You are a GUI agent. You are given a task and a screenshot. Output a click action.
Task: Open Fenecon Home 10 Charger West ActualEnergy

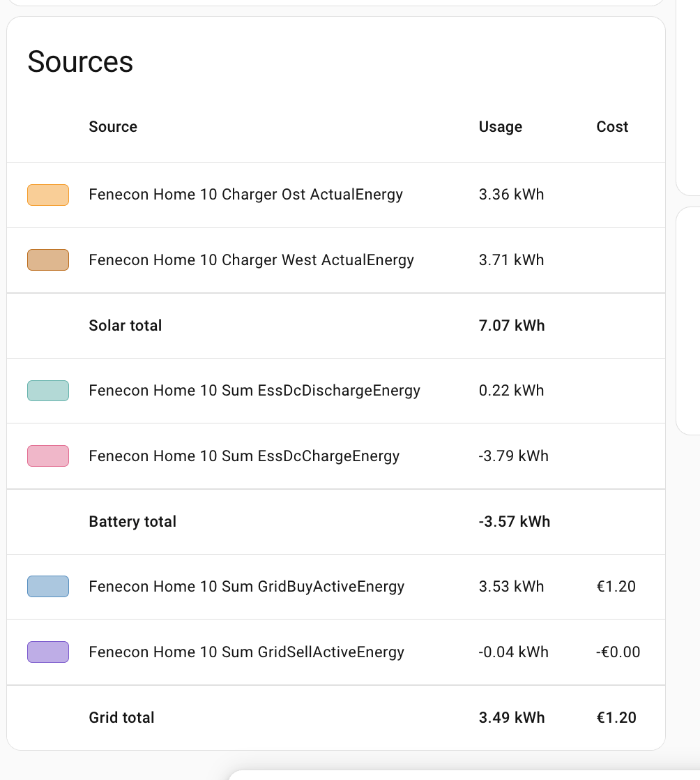251,260
